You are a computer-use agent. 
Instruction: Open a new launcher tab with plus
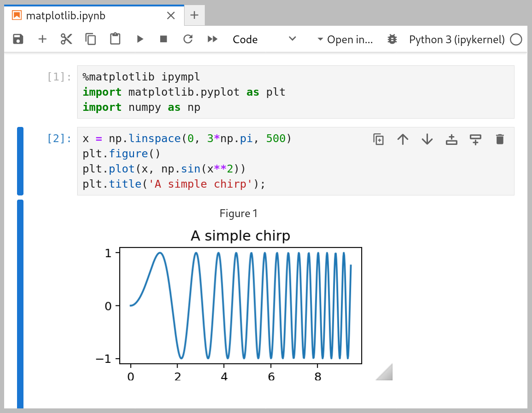(194, 15)
